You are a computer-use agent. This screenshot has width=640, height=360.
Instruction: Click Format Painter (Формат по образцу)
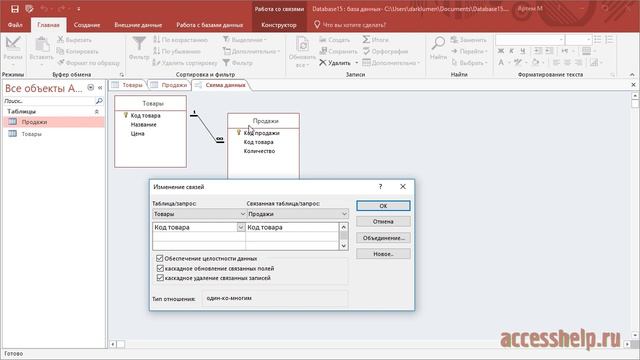click(x=88, y=62)
